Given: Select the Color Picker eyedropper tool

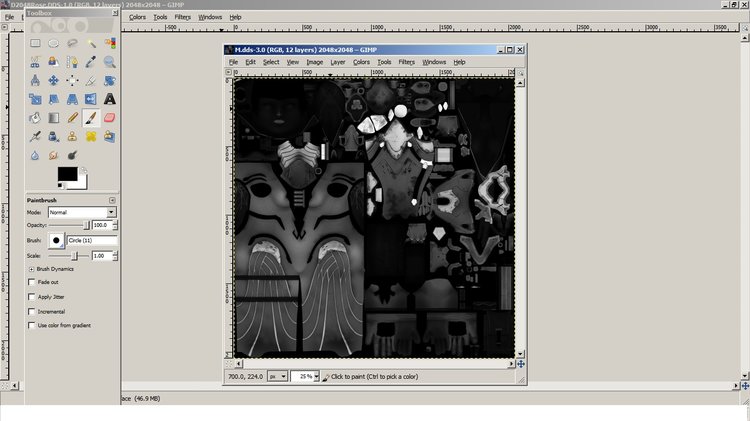Looking at the screenshot, I should [91, 62].
